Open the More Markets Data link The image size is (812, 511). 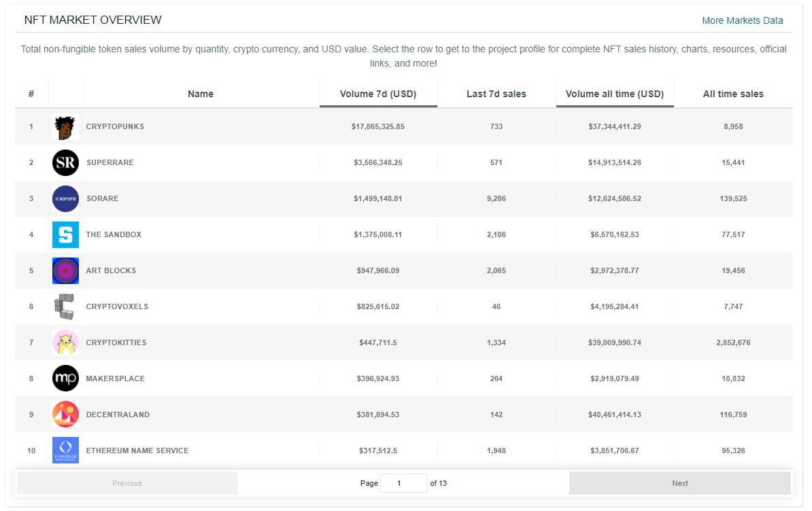tap(742, 20)
